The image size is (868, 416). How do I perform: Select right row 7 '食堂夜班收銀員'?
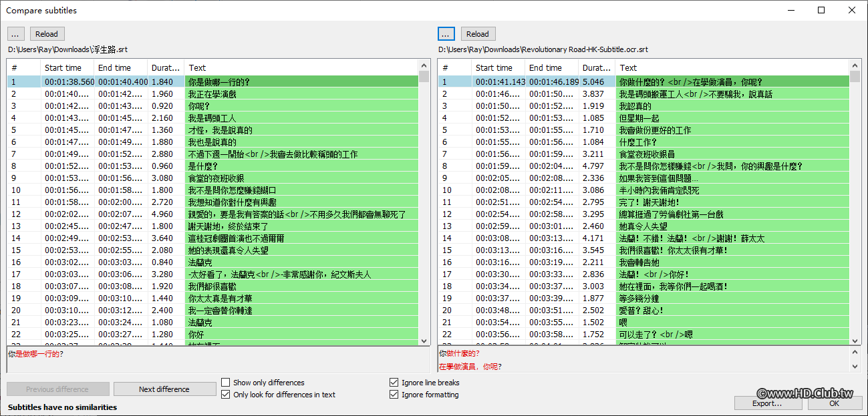coord(643,154)
